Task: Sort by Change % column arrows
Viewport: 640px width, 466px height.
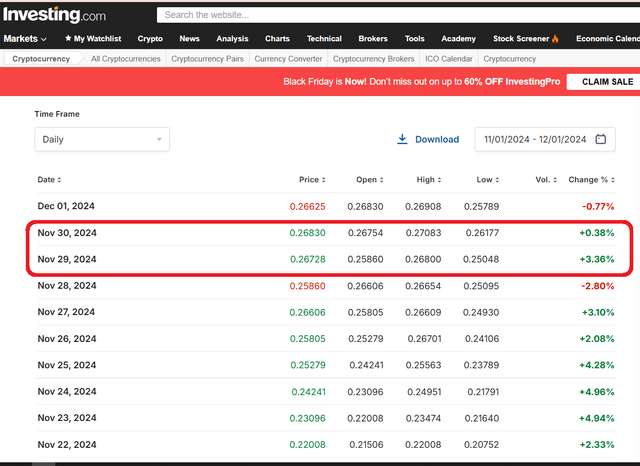Action: 613,180
